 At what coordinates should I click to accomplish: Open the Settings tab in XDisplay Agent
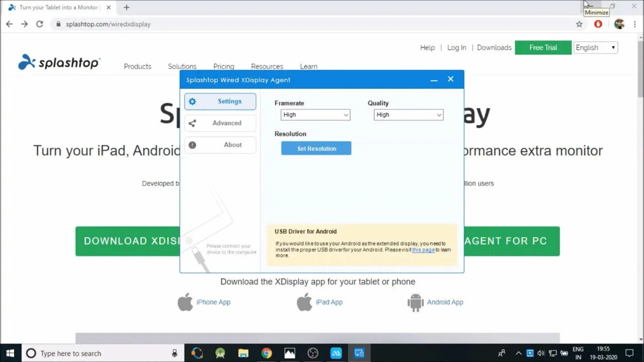(x=220, y=102)
